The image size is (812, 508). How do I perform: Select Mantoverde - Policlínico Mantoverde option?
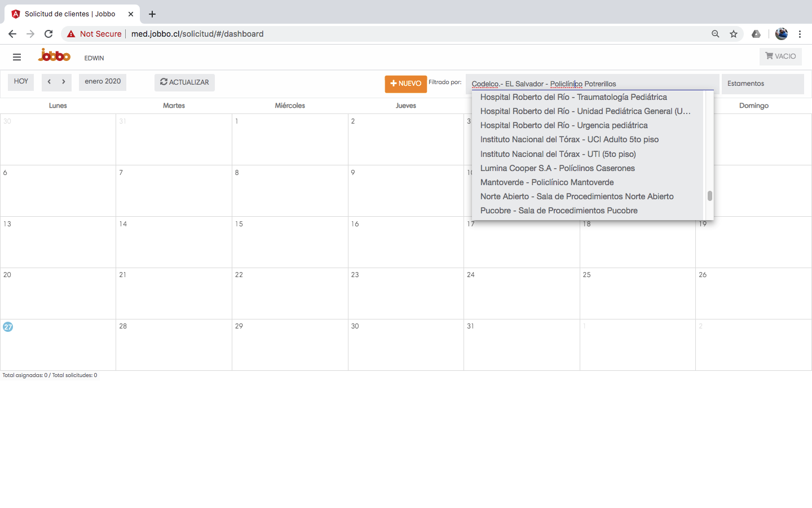coord(547,182)
